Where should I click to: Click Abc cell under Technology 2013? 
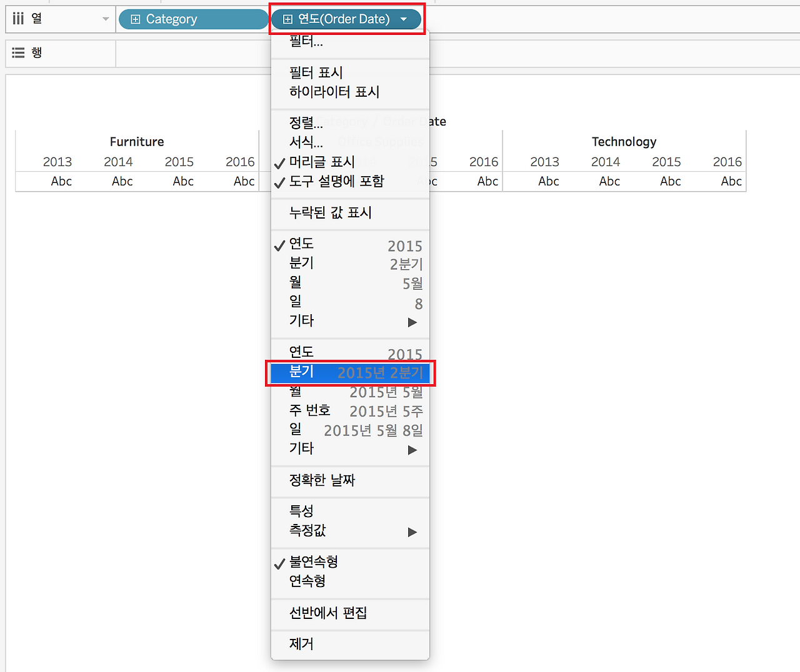click(x=549, y=181)
